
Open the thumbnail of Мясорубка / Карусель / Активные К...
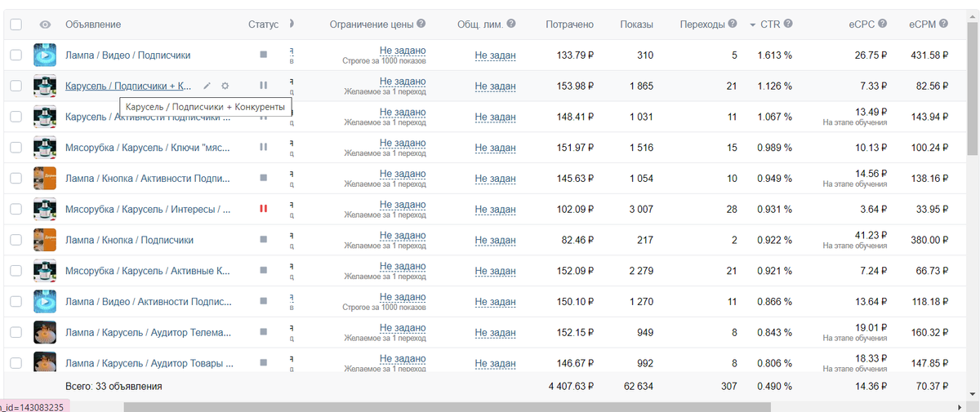click(44, 271)
